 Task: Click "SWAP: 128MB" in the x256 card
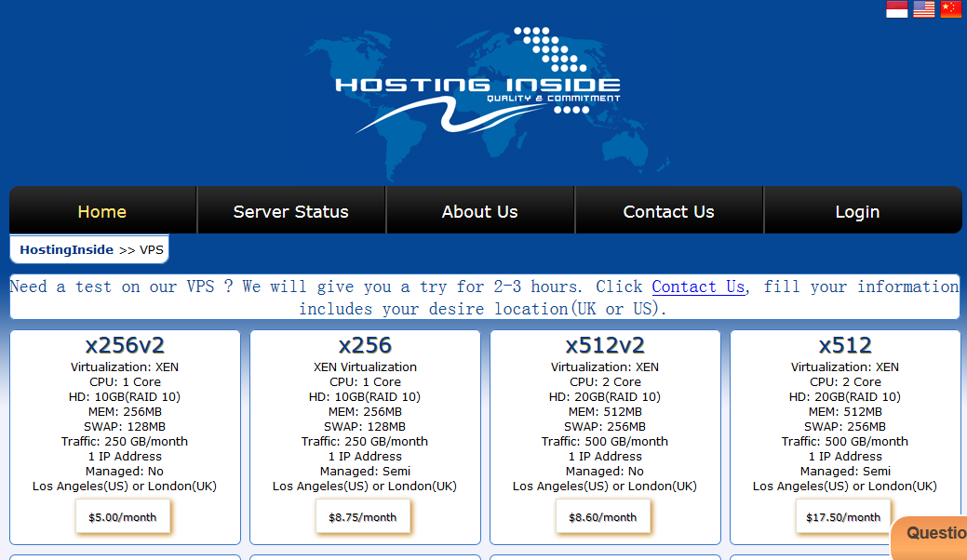(365, 427)
